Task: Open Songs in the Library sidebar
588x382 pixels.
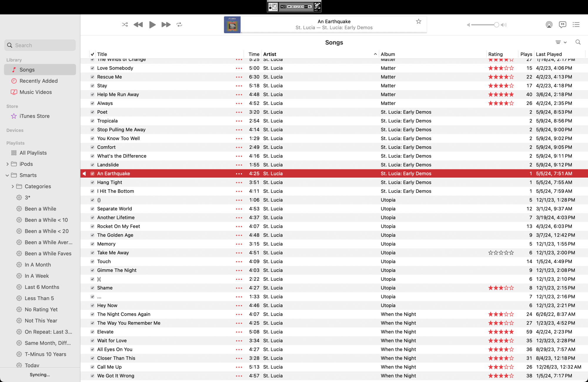Action: (40, 70)
